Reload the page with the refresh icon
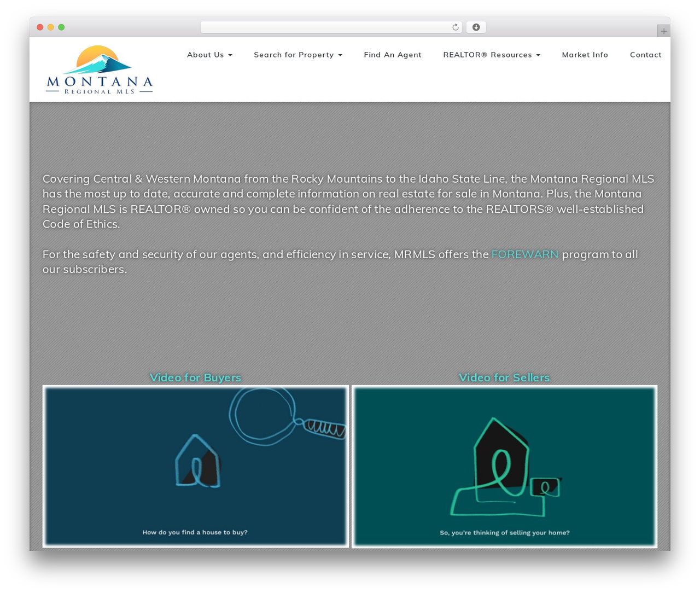This screenshot has width=700, height=593. click(x=455, y=27)
